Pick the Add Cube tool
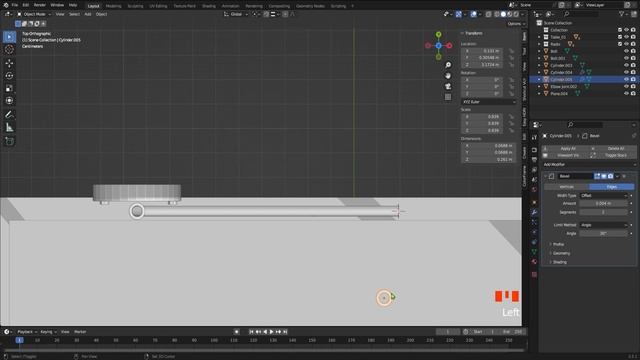 tap(9, 141)
